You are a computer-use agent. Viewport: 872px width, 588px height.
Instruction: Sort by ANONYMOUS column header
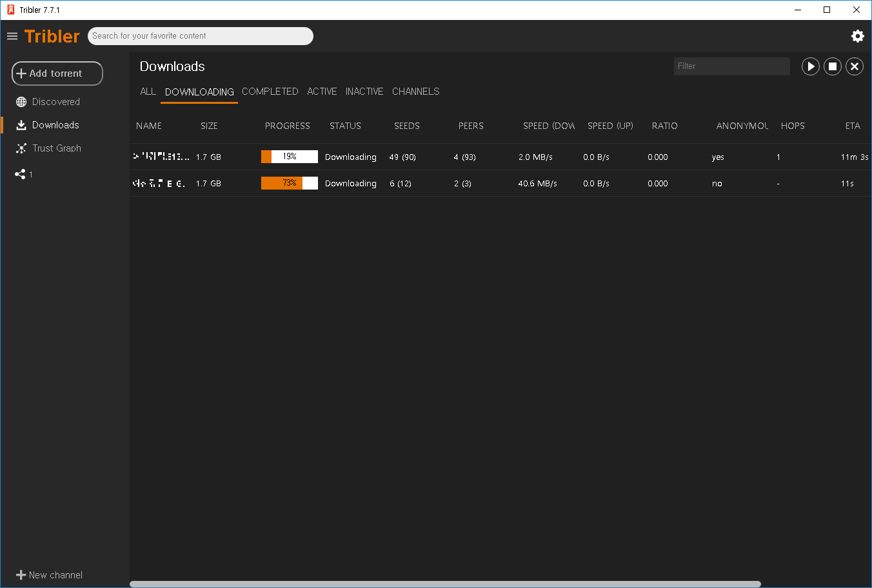click(x=742, y=126)
